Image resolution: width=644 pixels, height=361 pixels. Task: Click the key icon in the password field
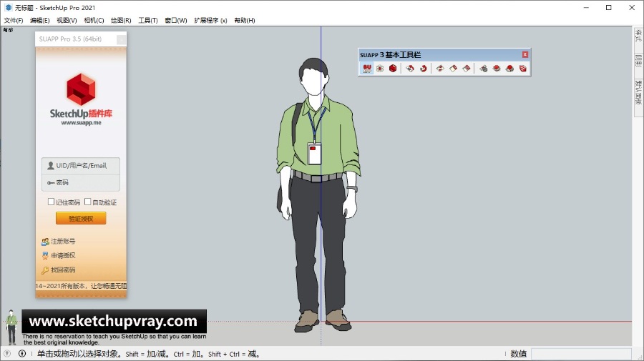[x=51, y=182]
